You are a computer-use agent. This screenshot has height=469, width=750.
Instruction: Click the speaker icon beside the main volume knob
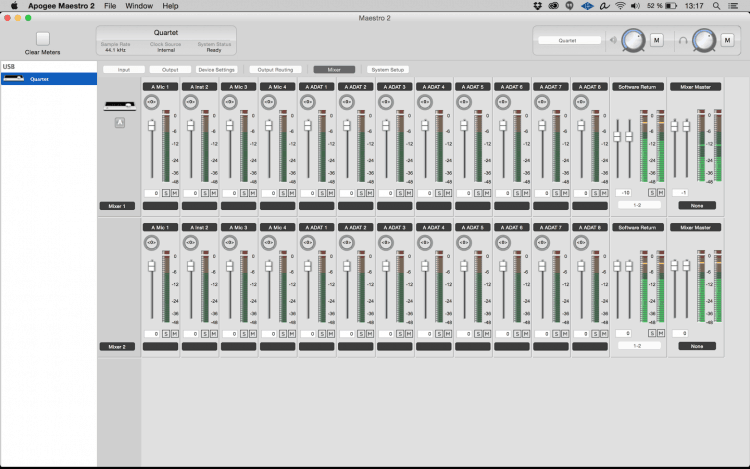[613, 40]
